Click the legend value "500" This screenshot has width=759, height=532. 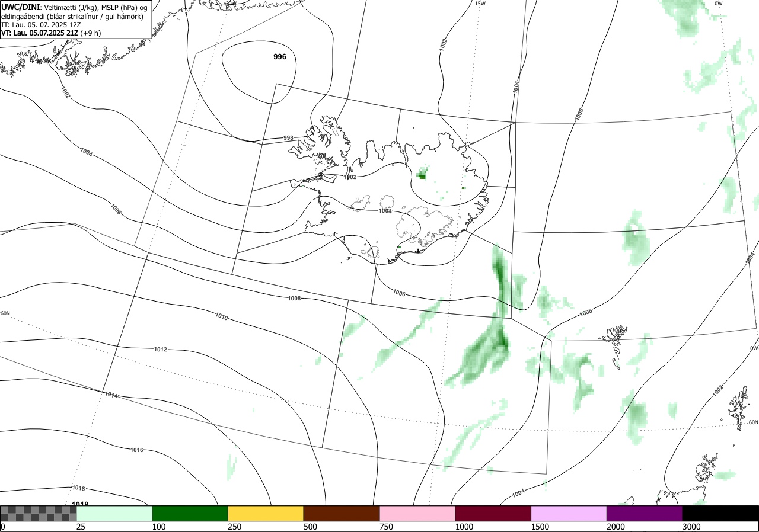[x=310, y=527]
